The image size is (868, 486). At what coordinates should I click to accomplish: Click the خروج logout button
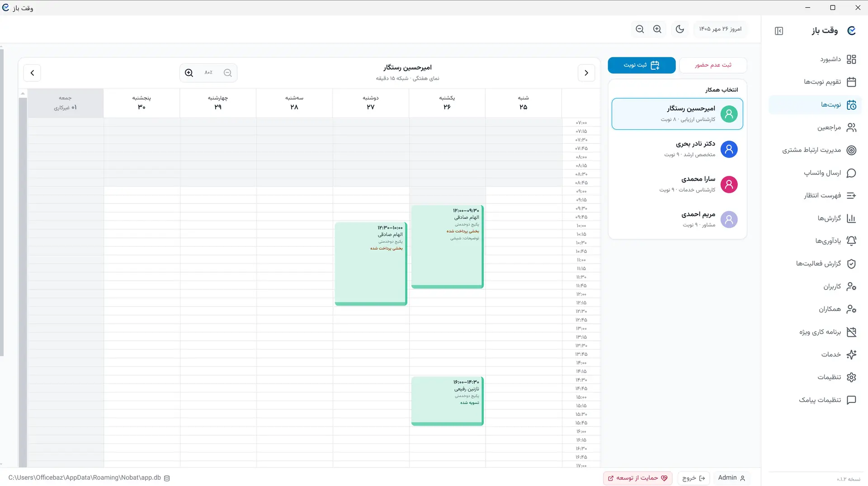693,478
